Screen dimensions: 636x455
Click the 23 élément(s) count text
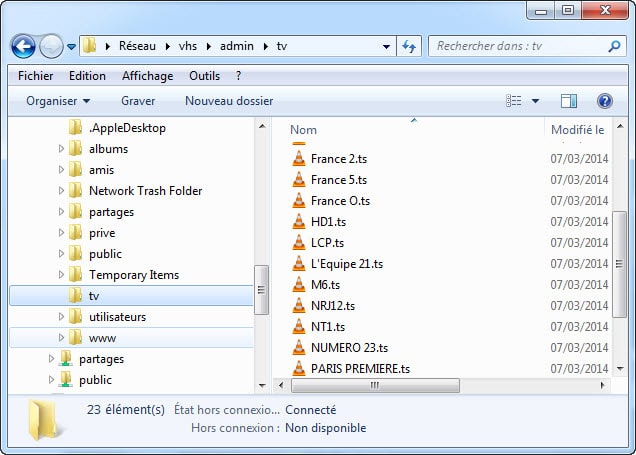pos(126,410)
